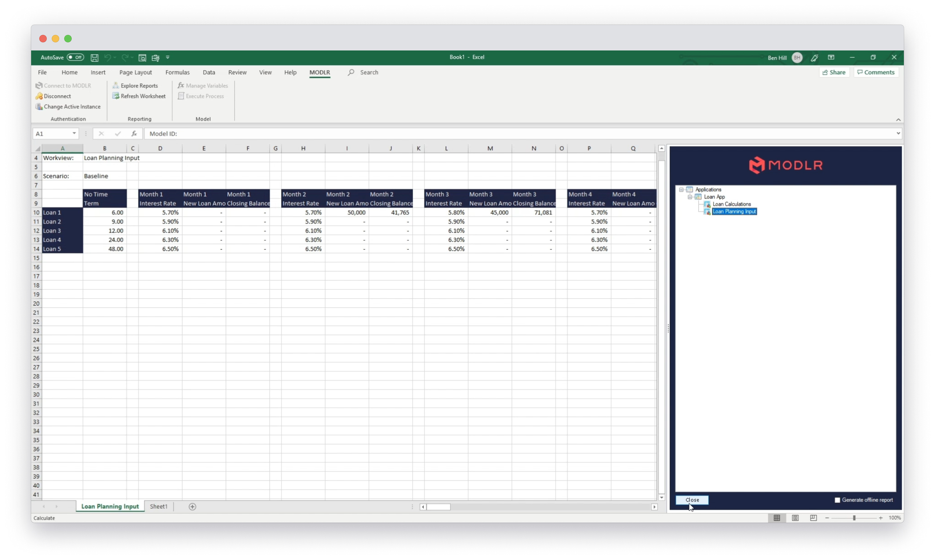935x560 pixels.
Task: Click Change Active Instance
Action: coord(68,107)
